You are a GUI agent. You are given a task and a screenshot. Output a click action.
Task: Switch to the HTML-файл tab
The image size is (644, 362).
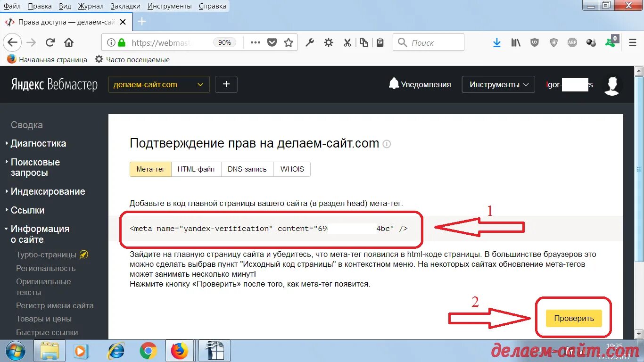coord(196,169)
